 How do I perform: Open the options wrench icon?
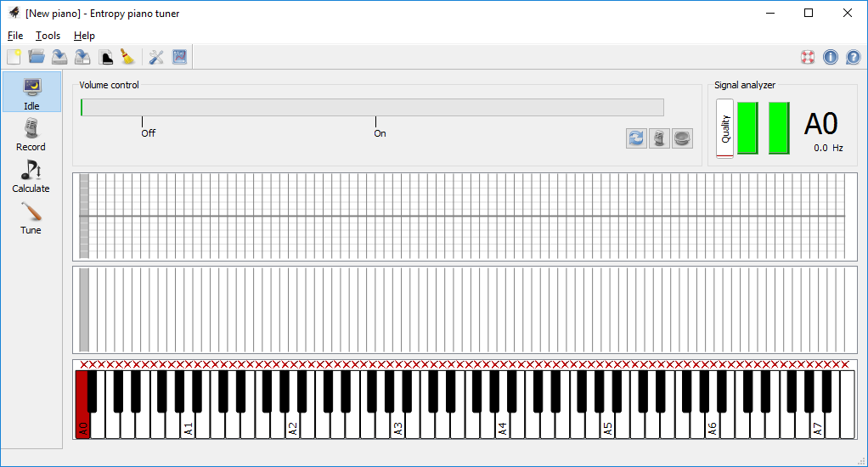tap(156, 57)
